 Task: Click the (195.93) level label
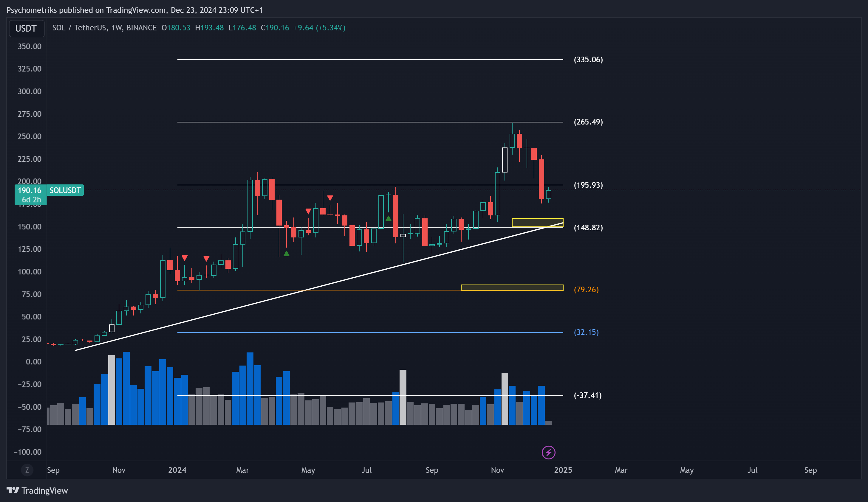click(588, 185)
